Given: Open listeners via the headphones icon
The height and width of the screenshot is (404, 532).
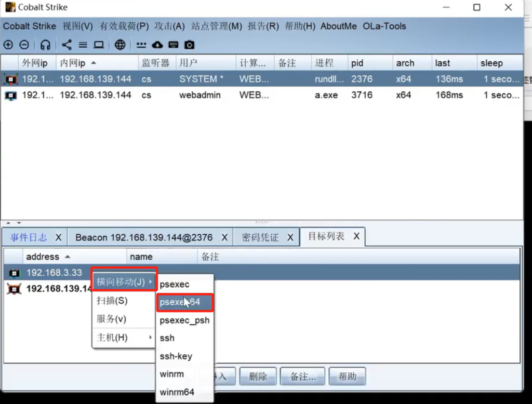Looking at the screenshot, I should pos(45,45).
